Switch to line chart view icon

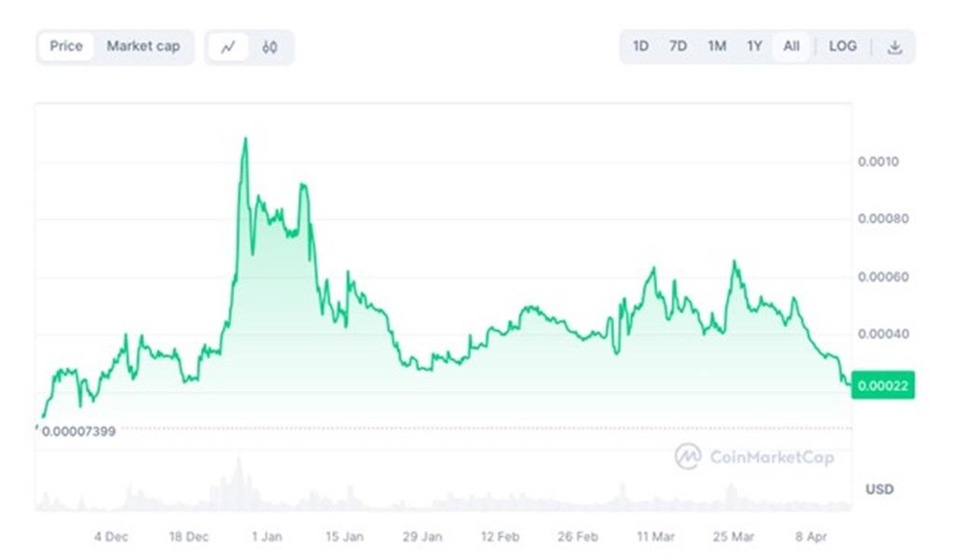point(228,47)
